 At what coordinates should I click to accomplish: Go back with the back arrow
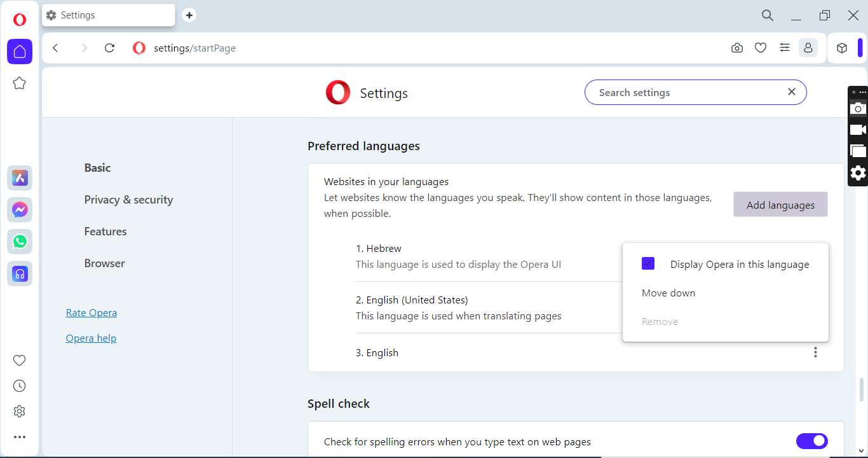tap(55, 48)
